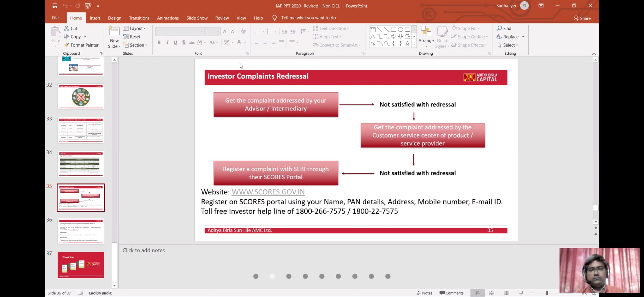This screenshot has height=297, width=644.
Task: Increase font size icon
Action: (225, 31)
